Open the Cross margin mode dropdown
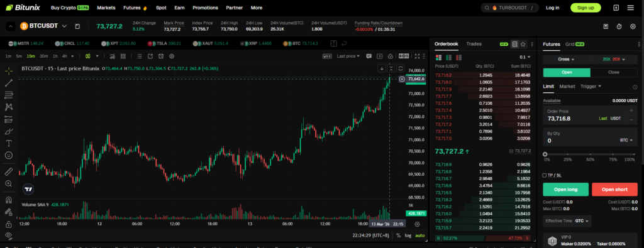The image size is (644, 248). pos(567,60)
